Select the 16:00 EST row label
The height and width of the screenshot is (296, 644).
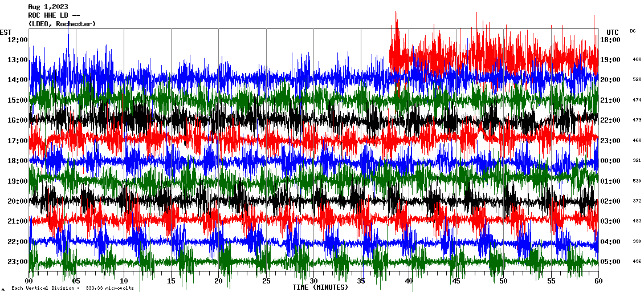17,120
